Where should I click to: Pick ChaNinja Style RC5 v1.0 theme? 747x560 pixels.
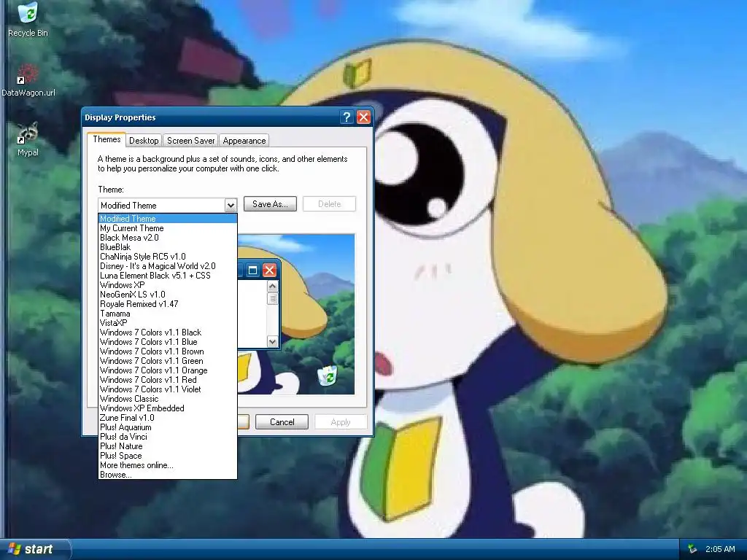pos(167,257)
